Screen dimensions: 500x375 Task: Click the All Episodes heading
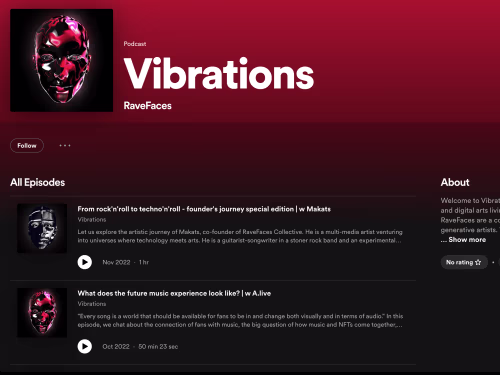pyautogui.click(x=37, y=182)
